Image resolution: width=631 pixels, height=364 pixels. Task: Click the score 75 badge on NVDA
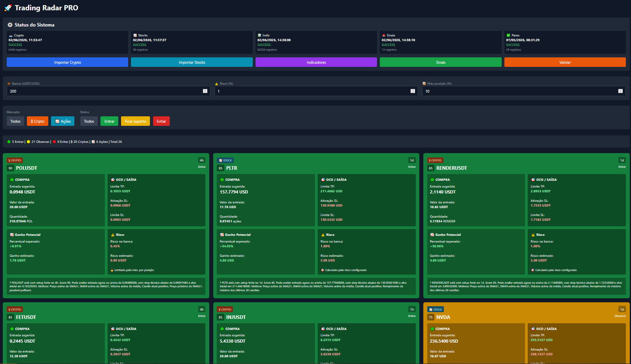pyautogui.click(x=430, y=317)
